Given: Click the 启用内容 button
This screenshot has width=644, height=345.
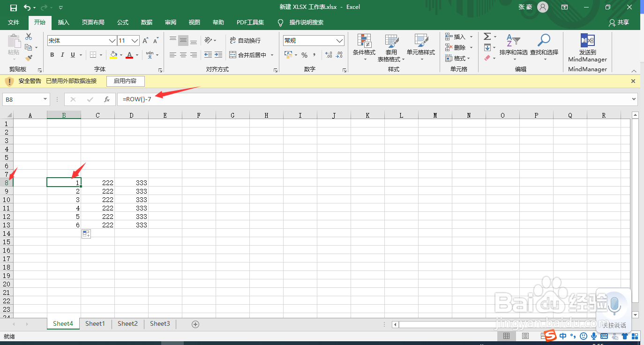Looking at the screenshot, I should point(125,81).
